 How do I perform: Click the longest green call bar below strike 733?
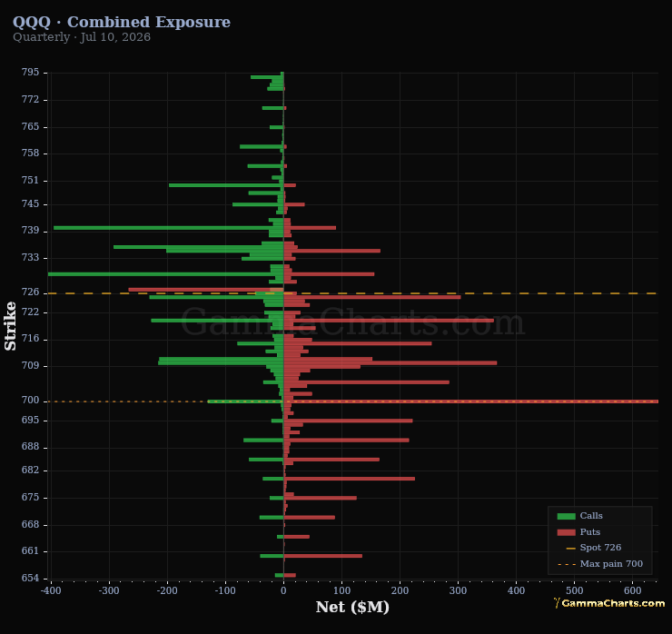pos(166,274)
